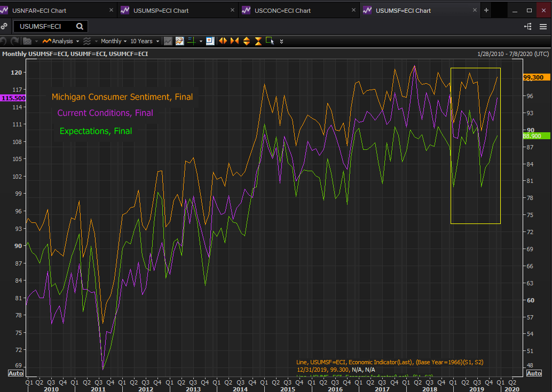The height and width of the screenshot is (392, 552).
Task: Click the link chain icon beside the search box
Action: tap(4, 26)
